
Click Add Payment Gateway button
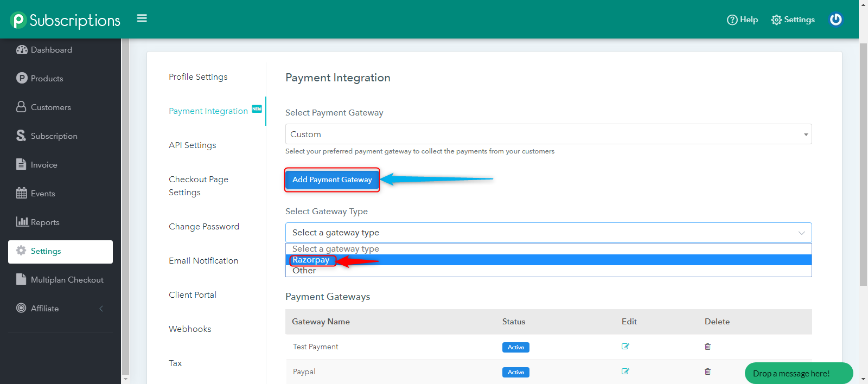(332, 180)
